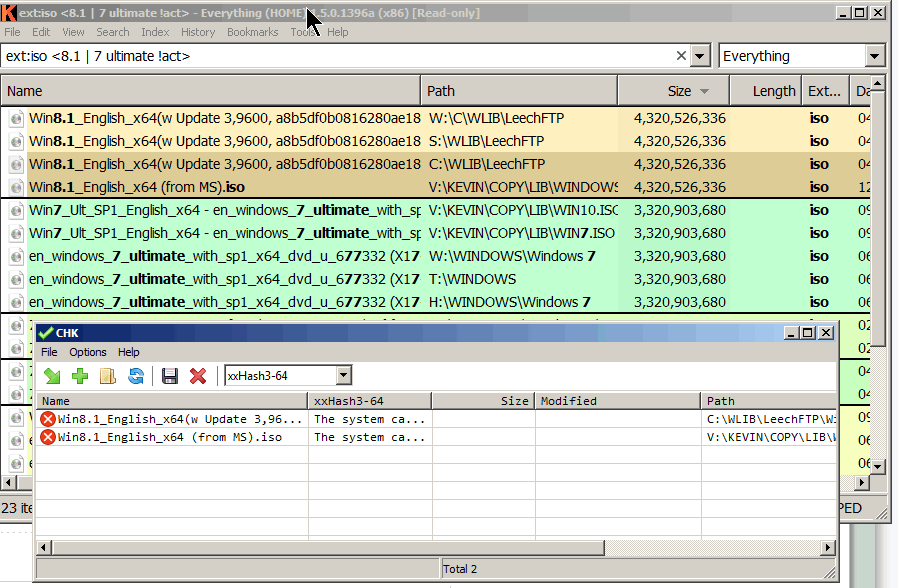Open the File menu in CHK window

[x=49, y=352]
